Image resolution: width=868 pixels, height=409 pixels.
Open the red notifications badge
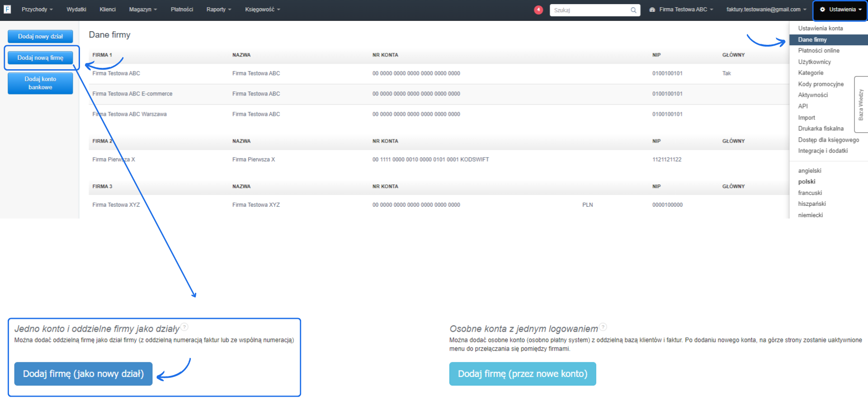coord(538,10)
